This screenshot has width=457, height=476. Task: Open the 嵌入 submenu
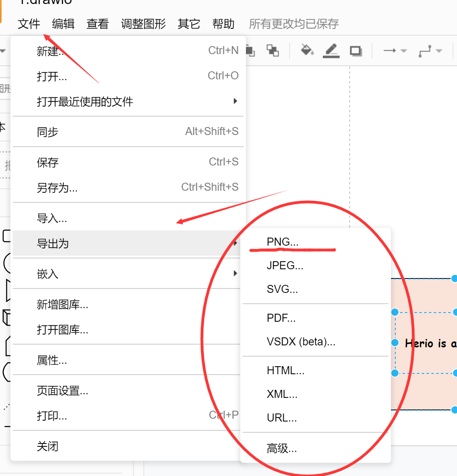(x=48, y=273)
